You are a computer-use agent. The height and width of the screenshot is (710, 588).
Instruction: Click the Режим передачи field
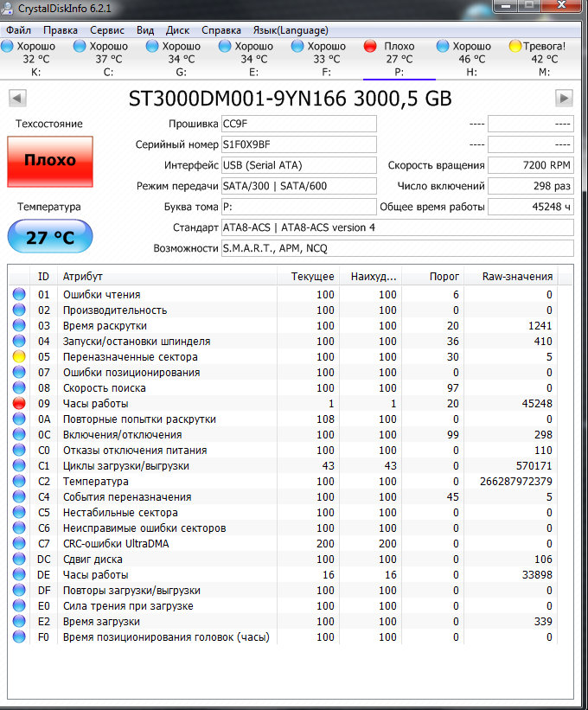click(298, 186)
